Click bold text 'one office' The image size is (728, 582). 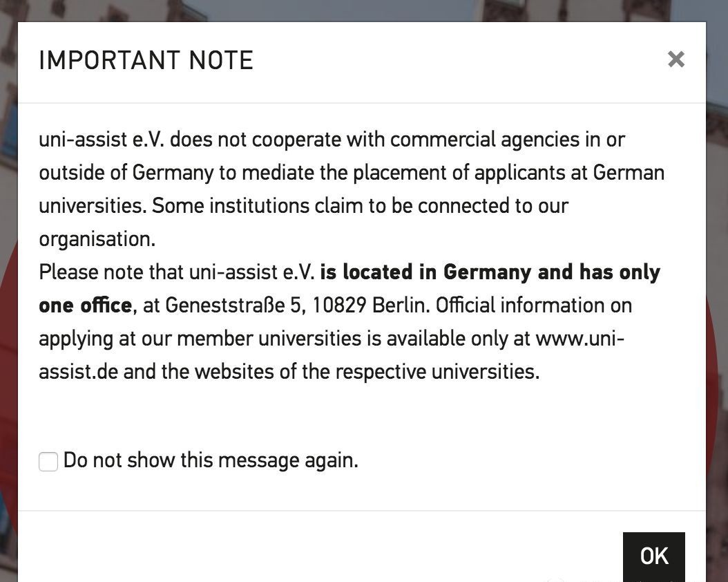(86, 305)
